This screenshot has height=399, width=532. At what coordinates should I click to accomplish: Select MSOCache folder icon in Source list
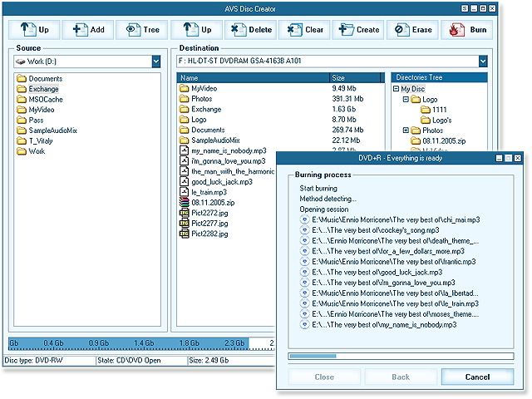(x=22, y=100)
